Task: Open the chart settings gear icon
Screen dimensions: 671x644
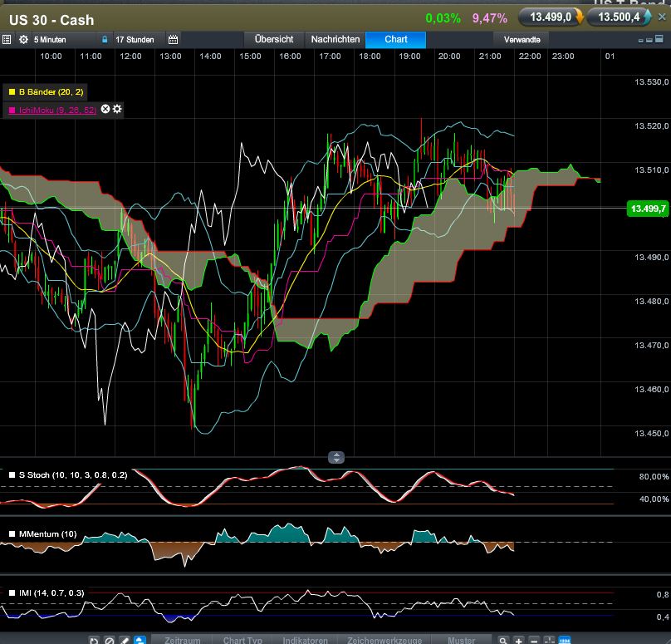Action: (23, 40)
